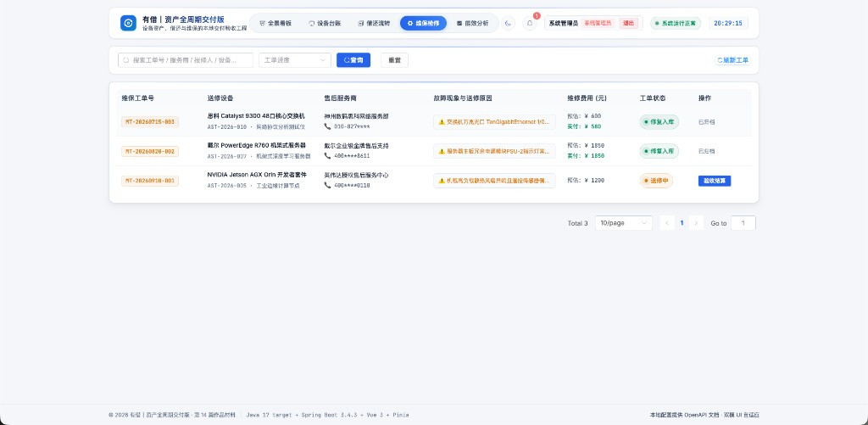The height and width of the screenshot is (425, 868).
Task: Click work order MT-20260910-001
Action: [x=150, y=181]
